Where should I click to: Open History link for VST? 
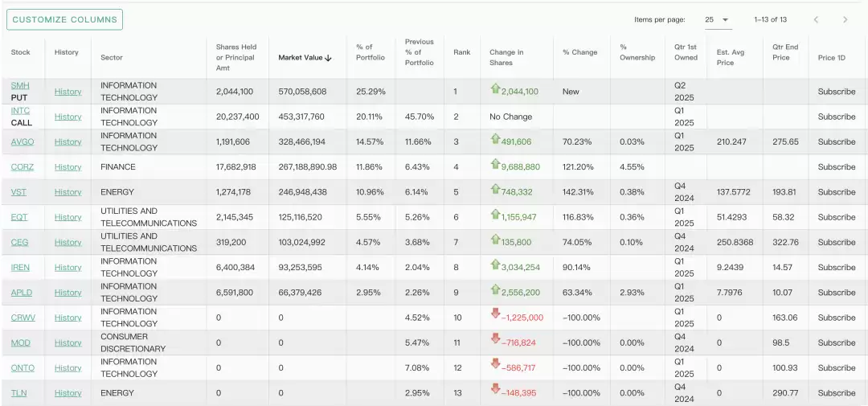pyautogui.click(x=68, y=192)
